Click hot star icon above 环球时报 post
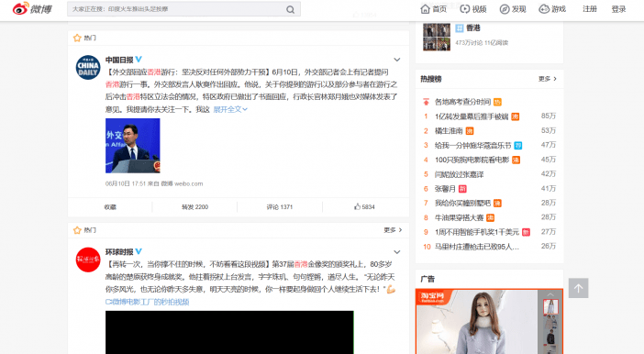The width and height of the screenshot is (644, 354). (x=77, y=230)
